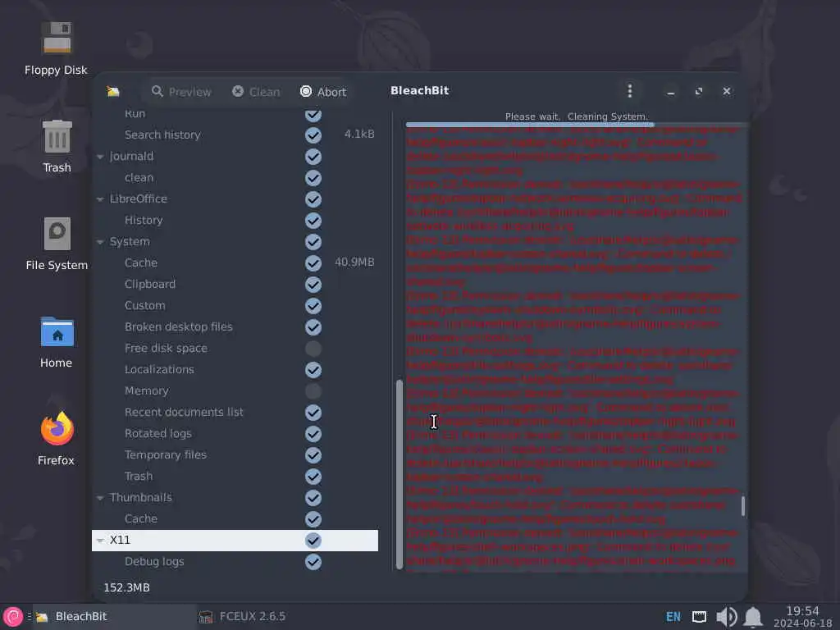Toggle the Clipboard checkbox
This screenshot has width=840, height=630.
point(313,285)
